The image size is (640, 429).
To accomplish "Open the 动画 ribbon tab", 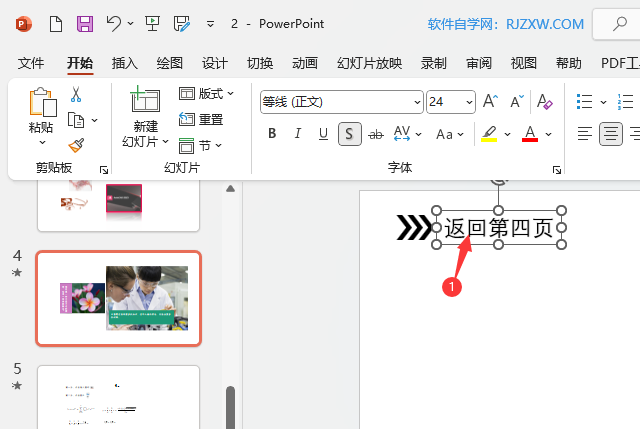I will tap(304, 63).
